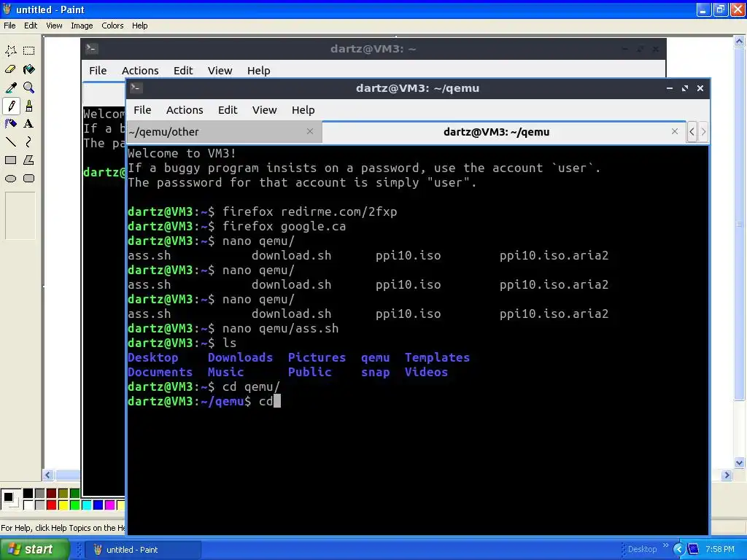
Task: Open Paint's View menu
Action: 54,26
